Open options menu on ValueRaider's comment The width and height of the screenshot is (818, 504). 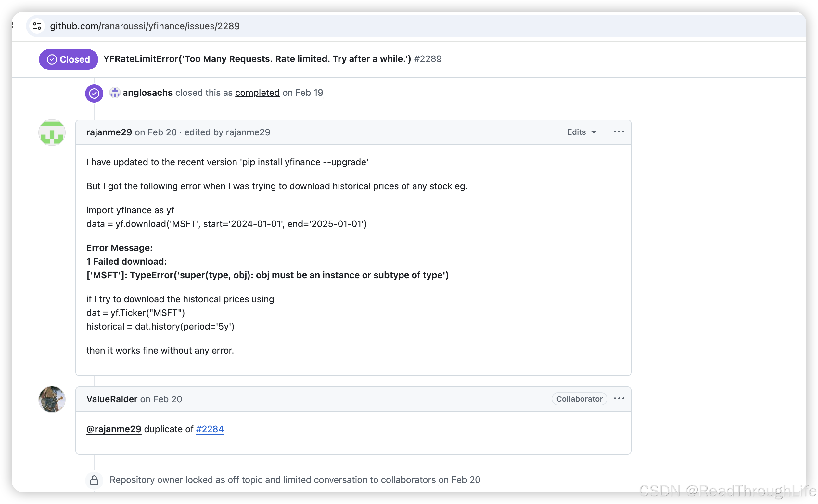click(x=619, y=399)
